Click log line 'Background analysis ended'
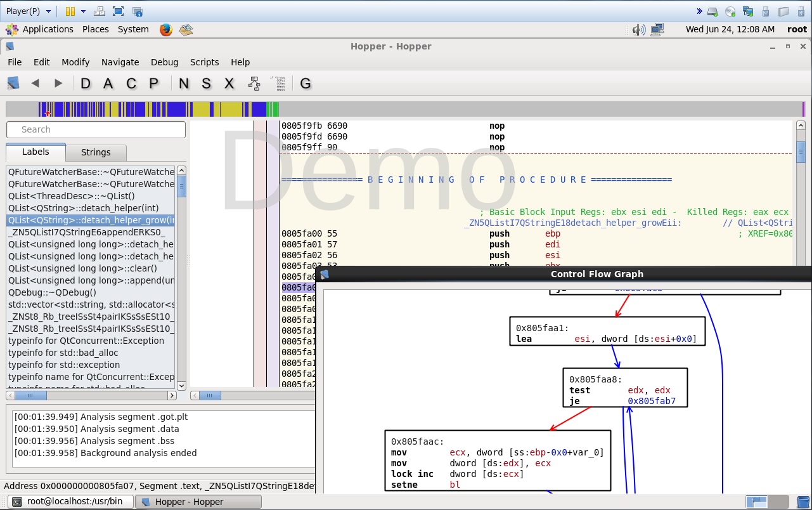 pos(105,453)
